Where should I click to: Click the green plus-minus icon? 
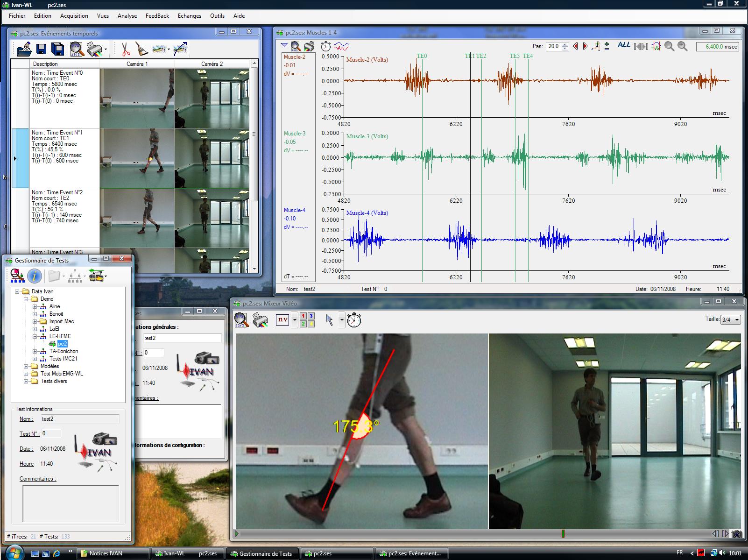(x=607, y=46)
